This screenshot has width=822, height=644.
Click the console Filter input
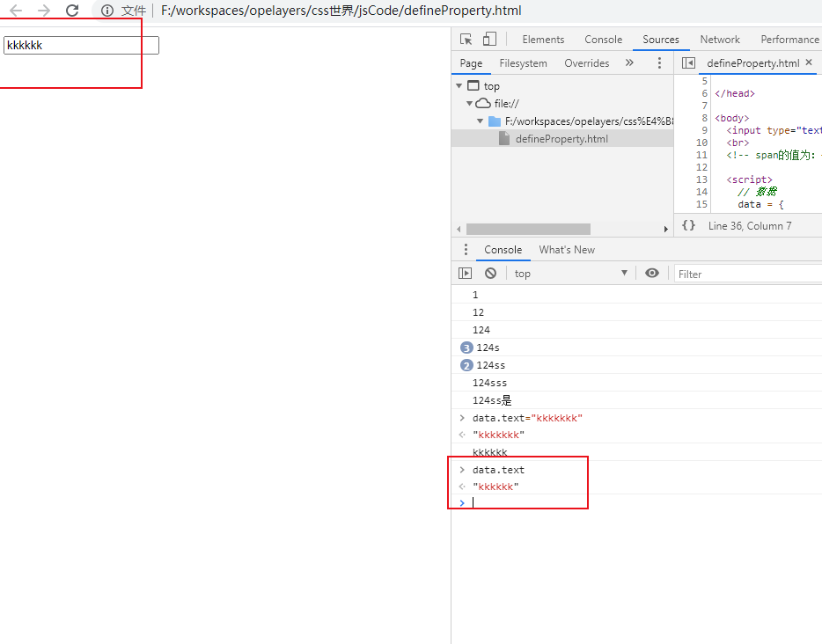coord(748,274)
